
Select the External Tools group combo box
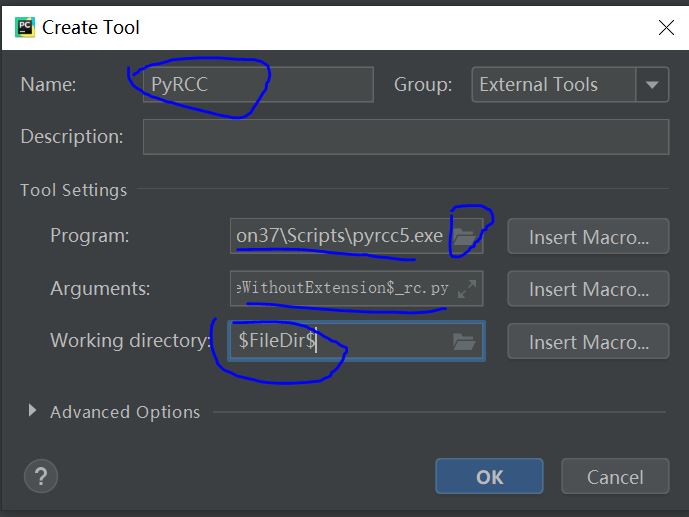554,85
